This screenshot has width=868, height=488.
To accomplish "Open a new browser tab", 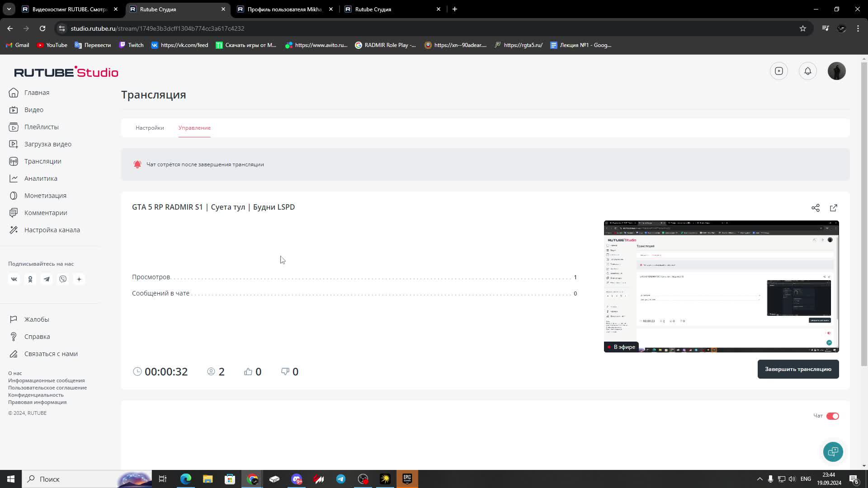I will click(455, 9).
